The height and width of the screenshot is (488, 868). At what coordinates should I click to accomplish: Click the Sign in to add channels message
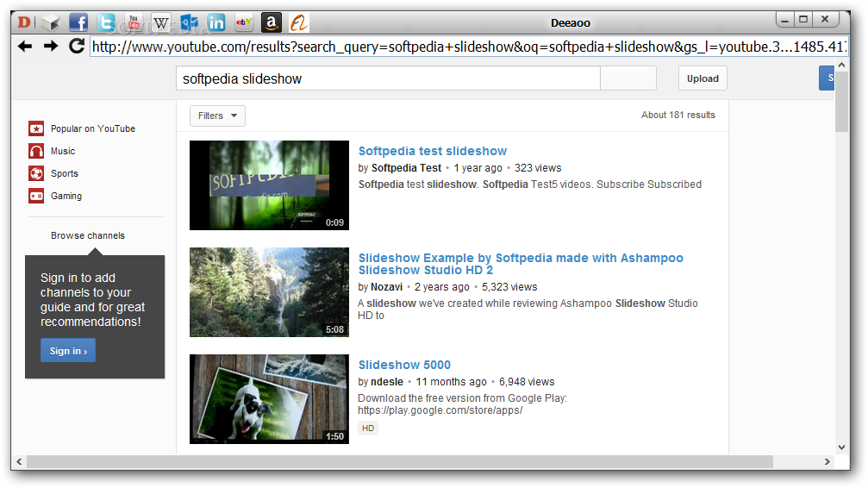coord(92,300)
